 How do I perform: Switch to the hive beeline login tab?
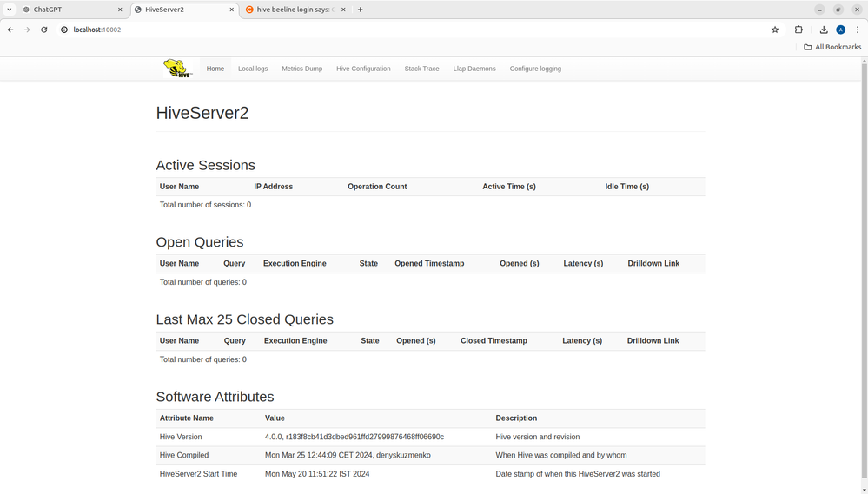295,10
